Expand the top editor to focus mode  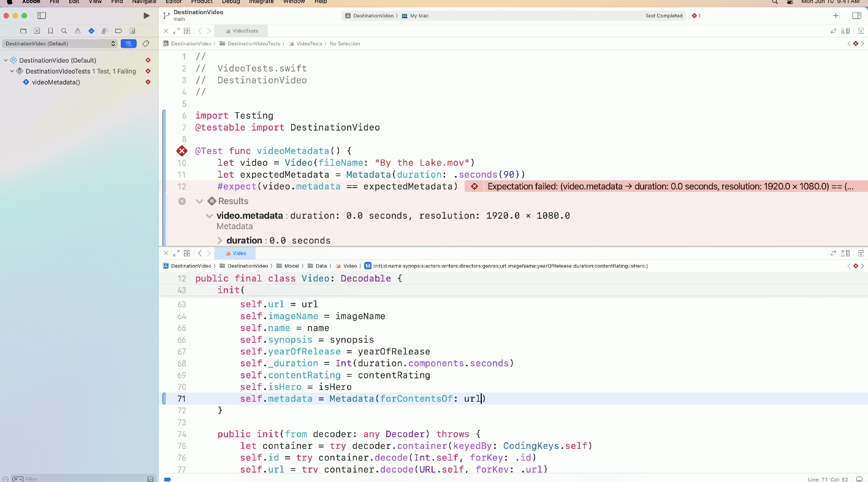(177, 31)
